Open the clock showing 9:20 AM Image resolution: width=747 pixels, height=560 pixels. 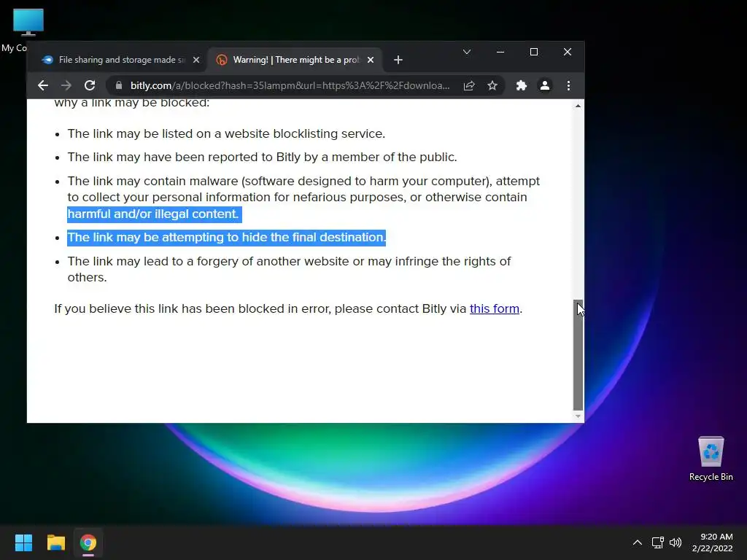712,542
